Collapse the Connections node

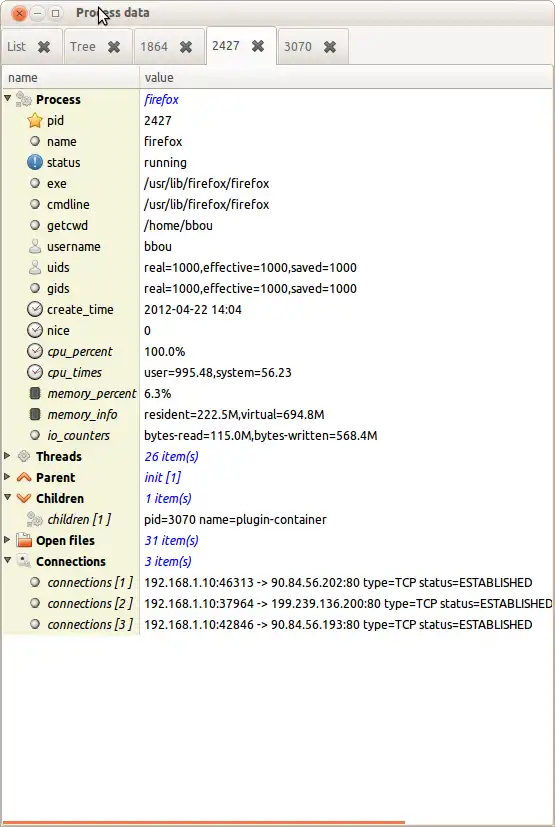pos(7,560)
